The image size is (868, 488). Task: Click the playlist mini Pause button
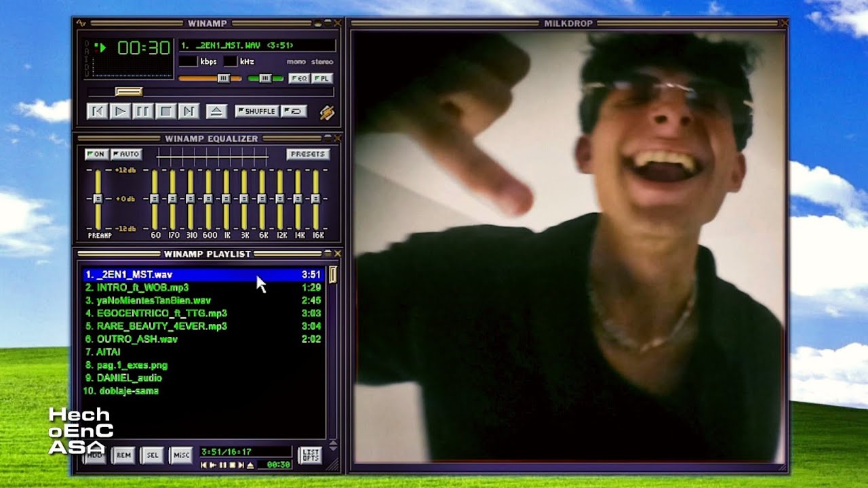[223, 465]
